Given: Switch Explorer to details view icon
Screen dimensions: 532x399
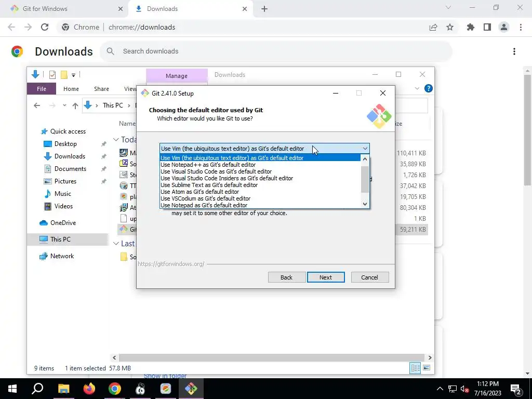Looking at the screenshot, I should tap(415, 368).
